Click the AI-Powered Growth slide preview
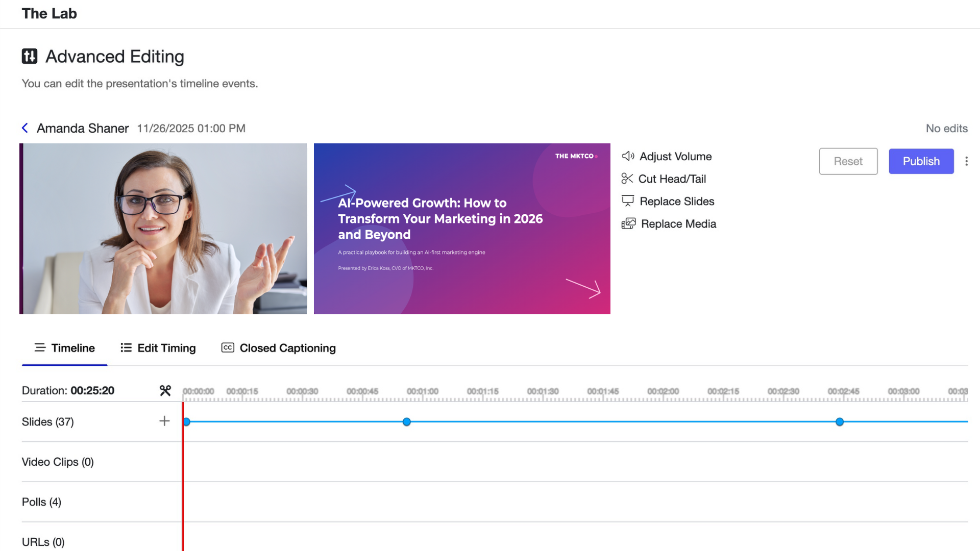Screen dimensions: 980x551 coord(461,228)
